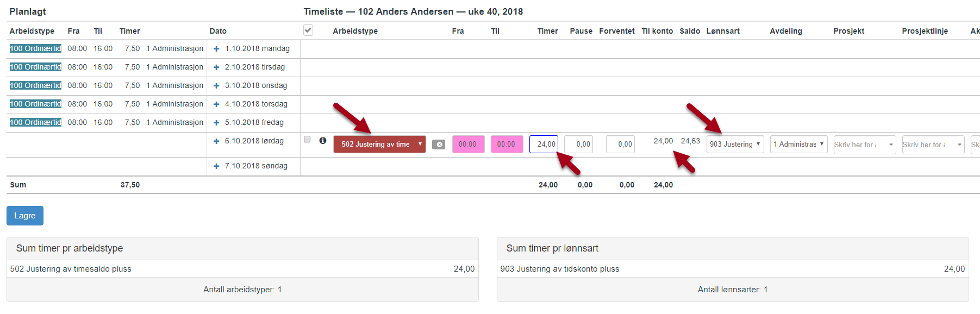Open info icon on the lørdag row
This screenshot has height=314, width=980.
(323, 140)
